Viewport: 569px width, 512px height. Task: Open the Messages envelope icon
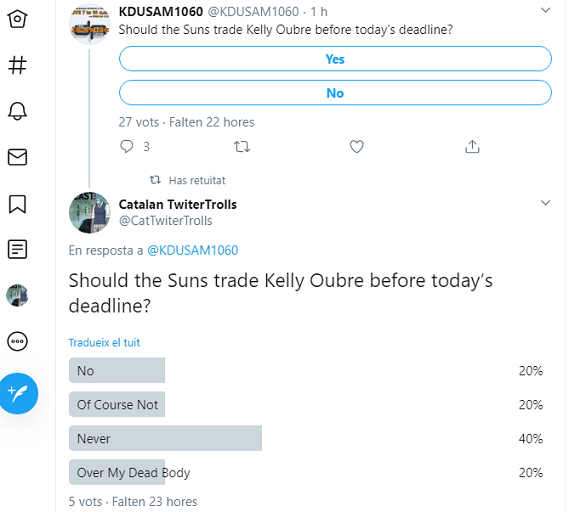(x=17, y=157)
